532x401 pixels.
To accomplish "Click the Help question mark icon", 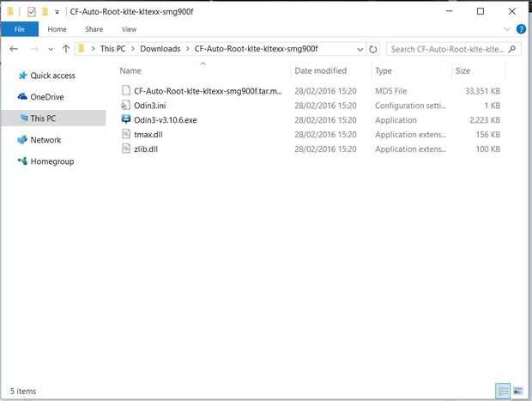I will tap(520, 29).
